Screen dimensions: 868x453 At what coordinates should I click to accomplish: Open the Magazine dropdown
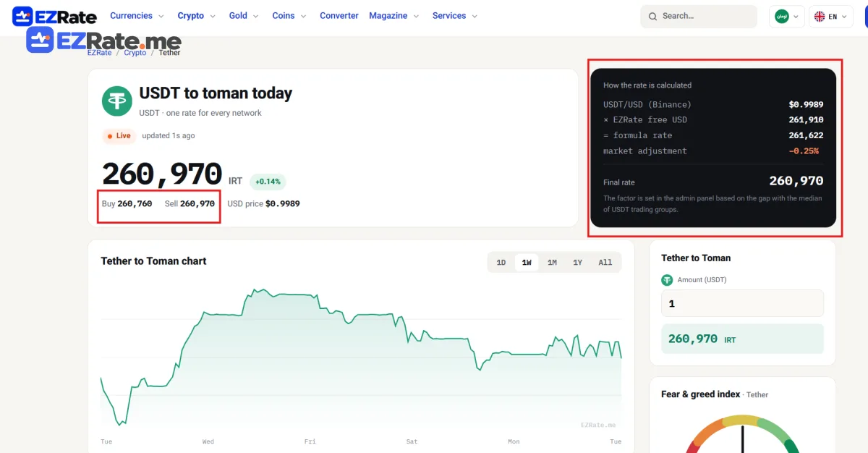tap(395, 16)
